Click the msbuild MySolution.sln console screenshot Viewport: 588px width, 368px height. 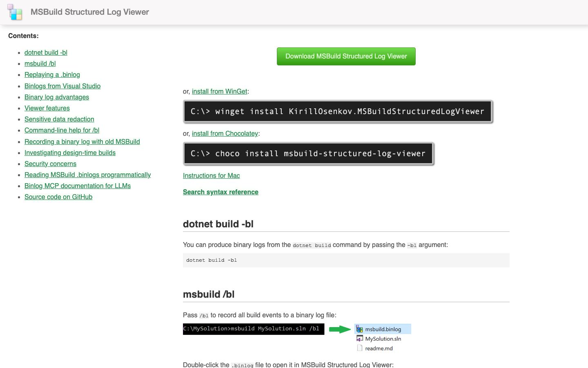[254, 329]
